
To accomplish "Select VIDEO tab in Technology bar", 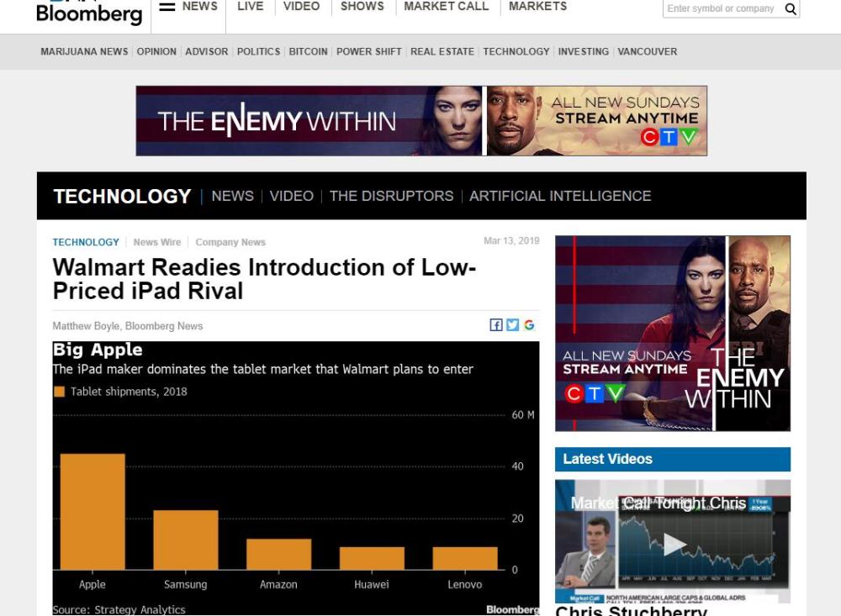I will pos(291,196).
